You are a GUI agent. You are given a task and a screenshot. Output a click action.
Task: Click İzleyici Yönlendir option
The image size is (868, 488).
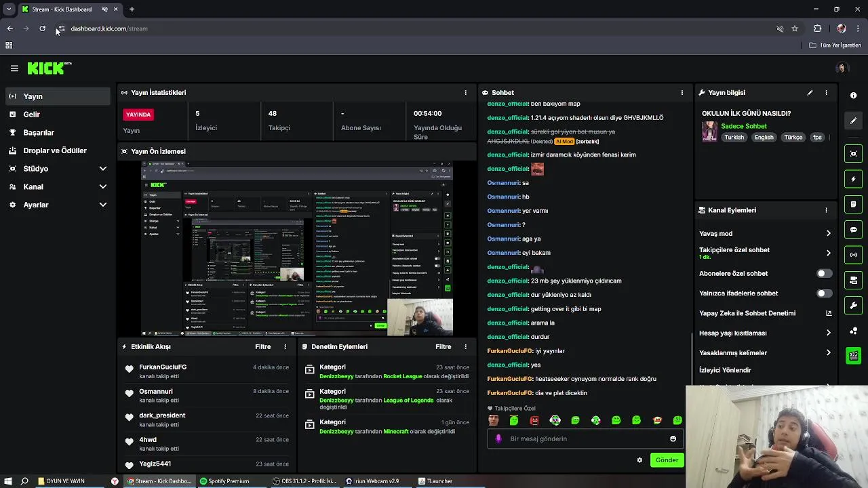(x=725, y=371)
